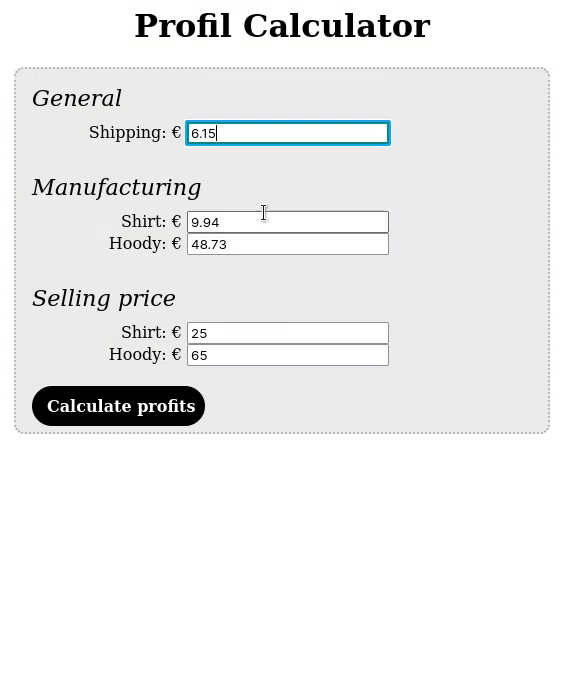Image resolution: width=564 pixels, height=680 pixels.
Task: Select the Manufacturing Hoody cost field
Action: tap(288, 244)
